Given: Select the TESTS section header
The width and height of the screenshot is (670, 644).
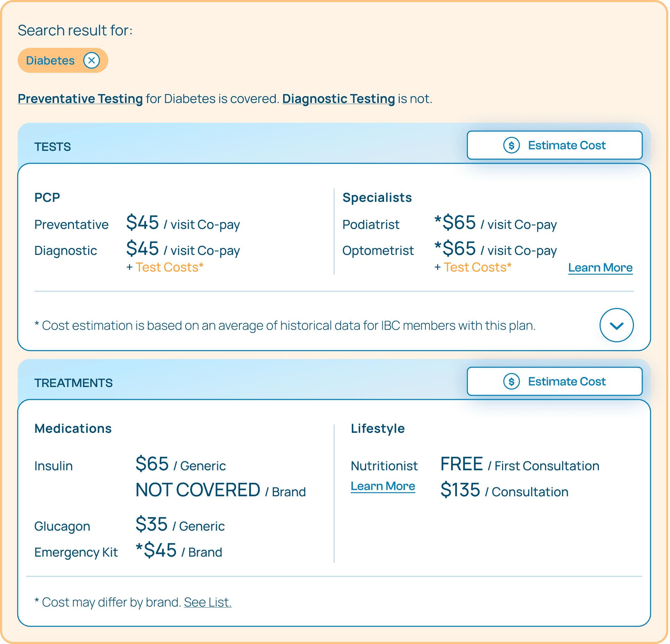Looking at the screenshot, I should (x=52, y=147).
